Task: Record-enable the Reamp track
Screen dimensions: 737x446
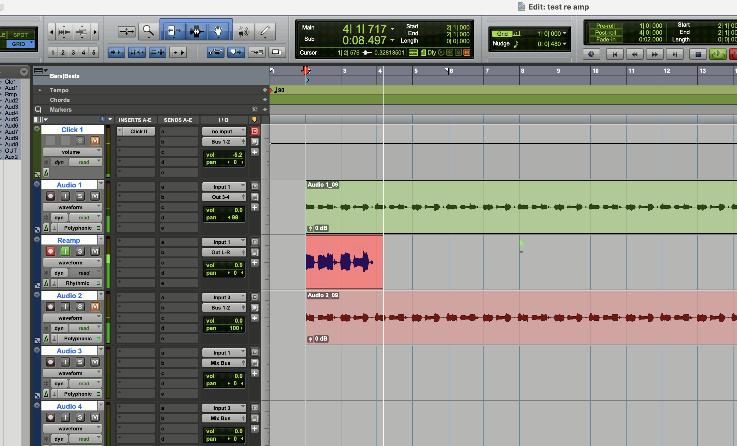Action: pyautogui.click(x=50, y=251)
